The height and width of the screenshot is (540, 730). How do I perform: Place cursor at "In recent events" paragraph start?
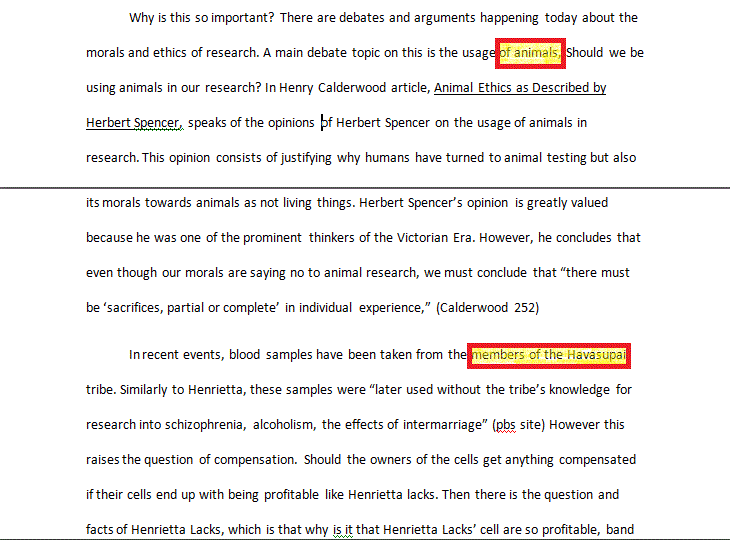[x=130, y=355]
